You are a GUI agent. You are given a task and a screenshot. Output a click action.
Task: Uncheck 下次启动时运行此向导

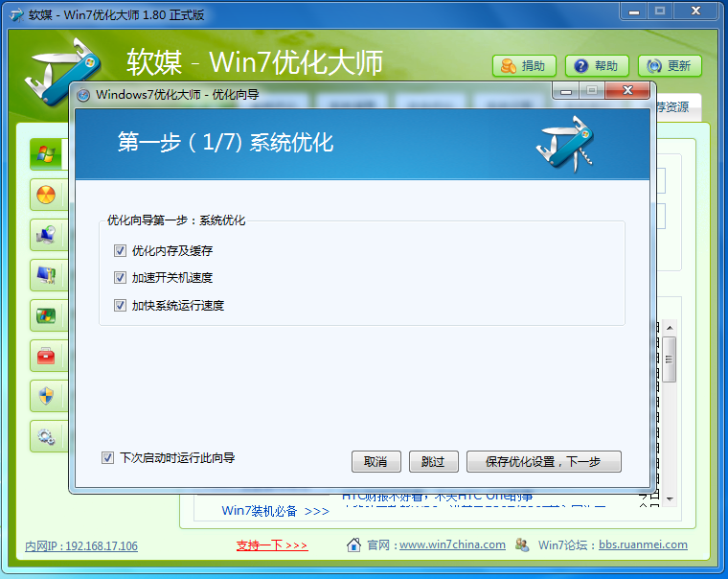tap(107, 458)
